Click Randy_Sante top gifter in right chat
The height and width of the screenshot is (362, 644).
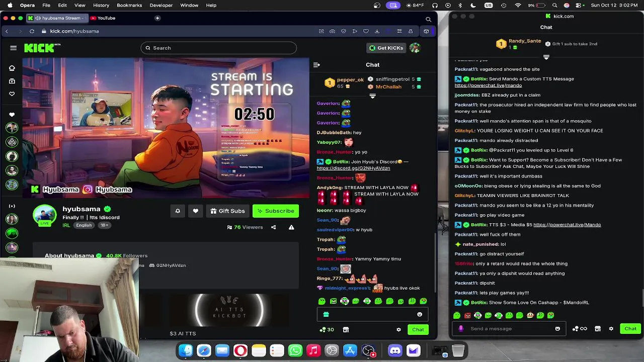(x=525, y=41)
